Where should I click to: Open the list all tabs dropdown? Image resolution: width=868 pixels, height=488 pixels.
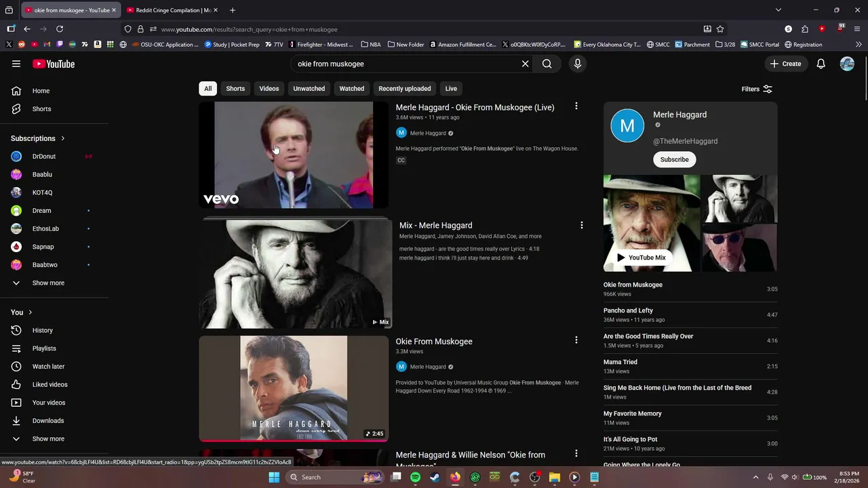[778, 10]
